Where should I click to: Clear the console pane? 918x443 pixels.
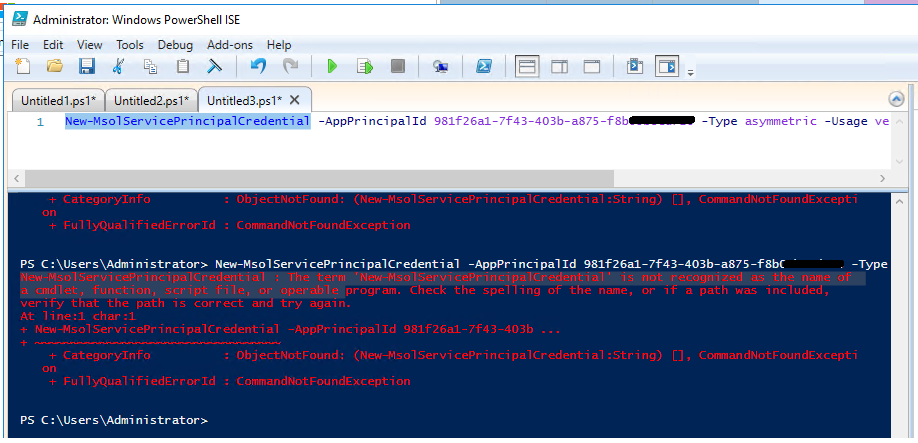215,66
